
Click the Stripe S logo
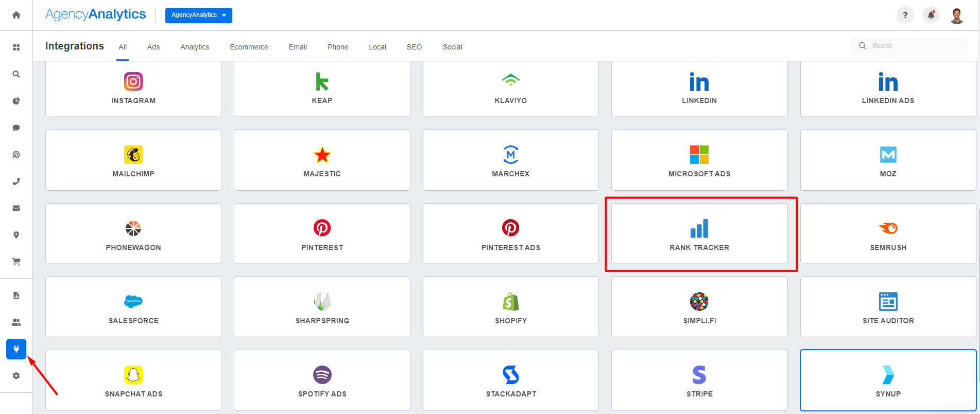(x=699, y=375)
